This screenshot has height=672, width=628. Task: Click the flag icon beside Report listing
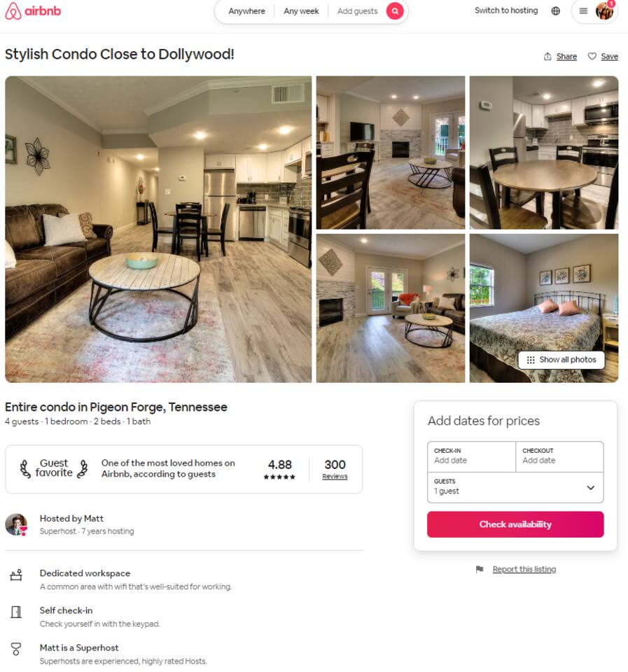point(480,569)
